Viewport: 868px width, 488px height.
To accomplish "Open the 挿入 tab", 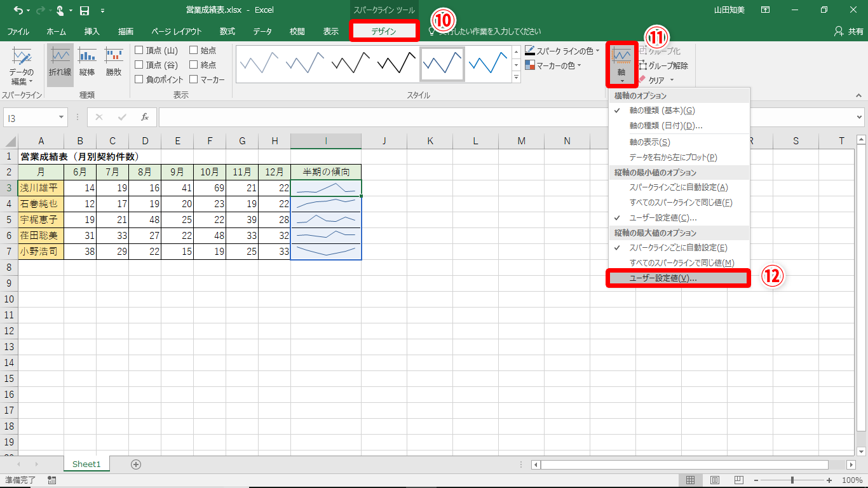I will 92,32.
